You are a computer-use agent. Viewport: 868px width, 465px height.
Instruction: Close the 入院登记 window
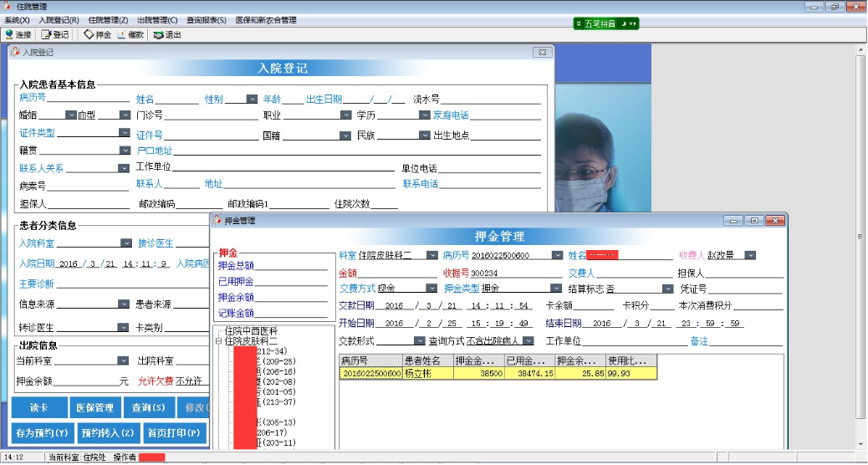coord(540,52)
